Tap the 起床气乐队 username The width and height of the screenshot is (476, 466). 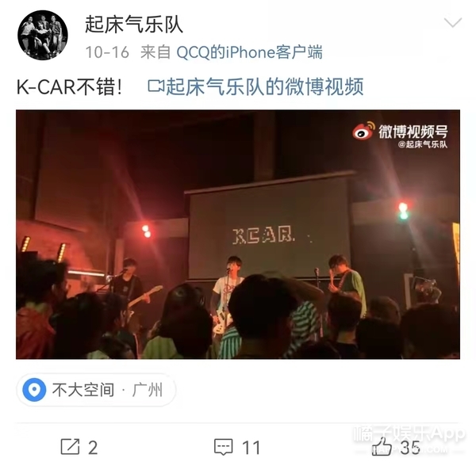(x=134, y=25)
